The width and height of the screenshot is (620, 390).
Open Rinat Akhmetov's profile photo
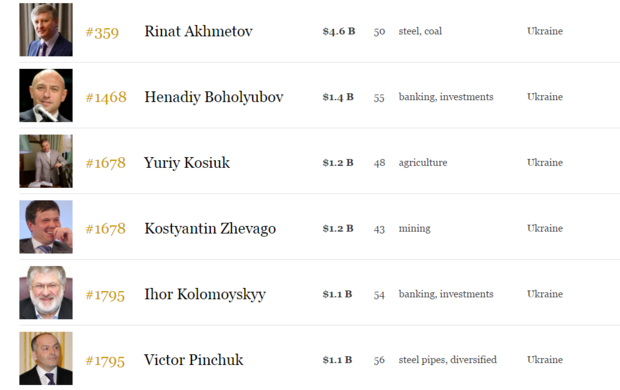pyautogui.click(x=46, y=30)
